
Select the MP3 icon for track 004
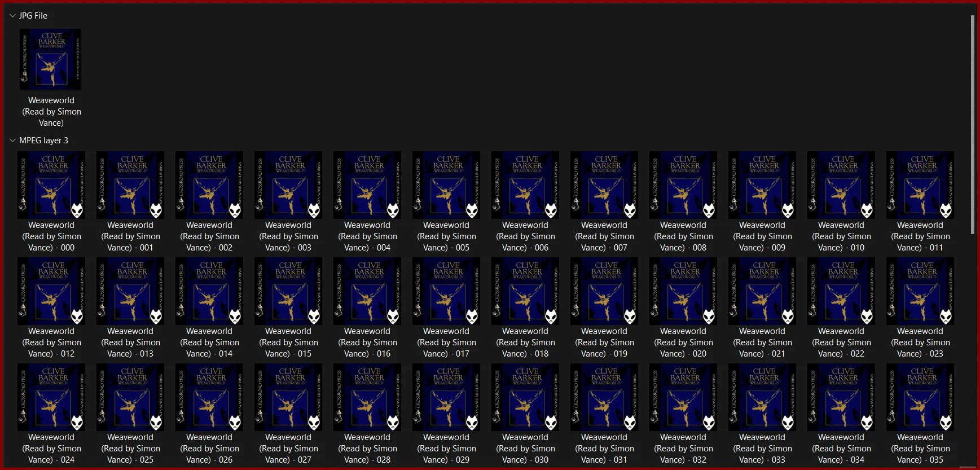click(x=367, y=185)
